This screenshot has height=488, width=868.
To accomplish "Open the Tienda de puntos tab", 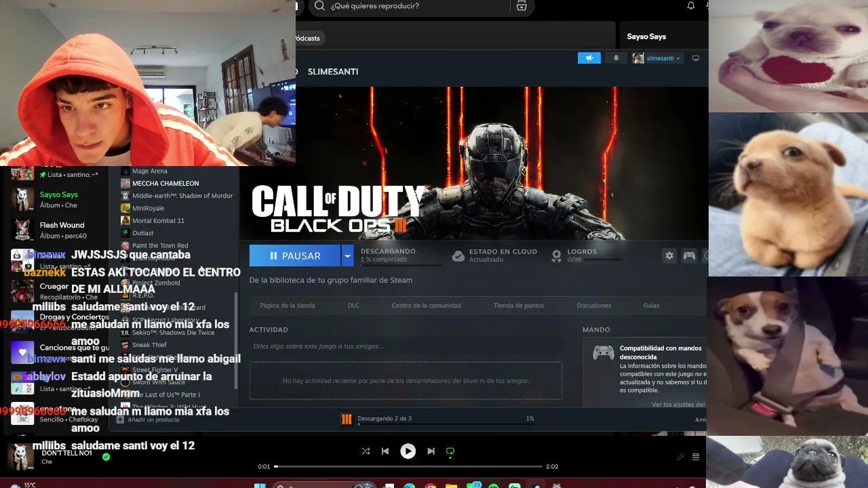I will [519, 306].
